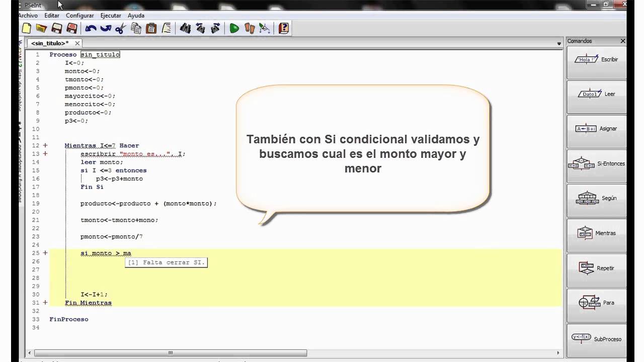
Task: Open the Ayuda menu
Action: pyautogui.click(x=136, y=16)
